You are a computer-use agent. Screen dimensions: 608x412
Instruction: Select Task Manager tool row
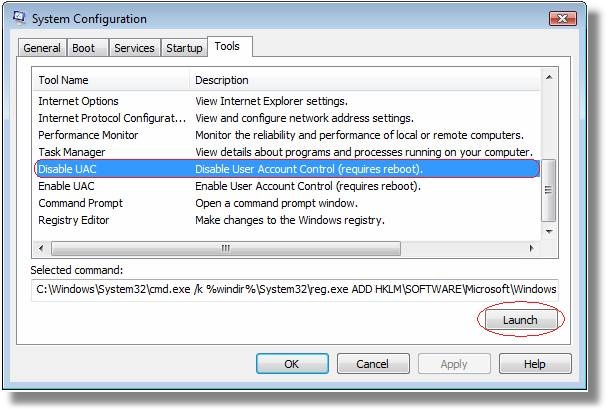point(286,152)
